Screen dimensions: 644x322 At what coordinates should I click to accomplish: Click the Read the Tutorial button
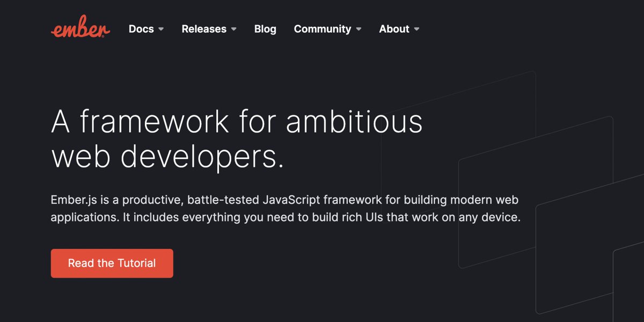(x=112, y=264)
